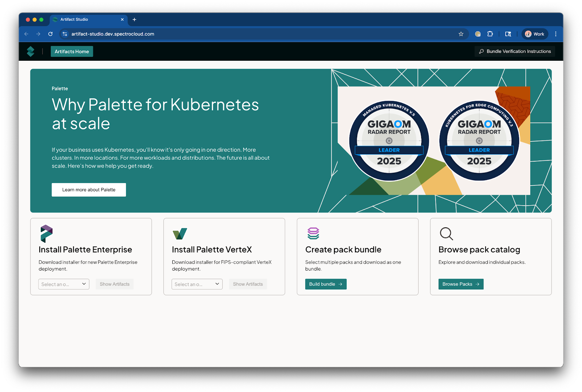Open the Artifacts Home tab
Screen dimensions: 582x392
[x=72, y=51]
